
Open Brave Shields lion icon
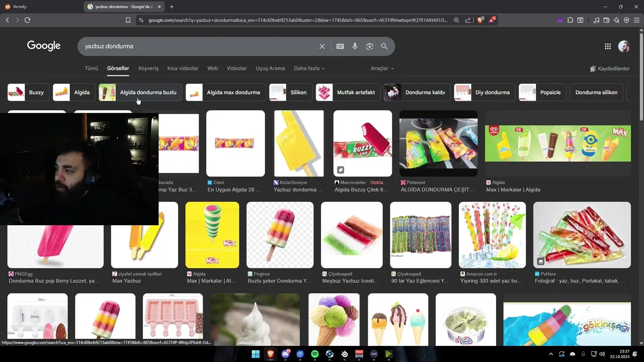480,20
